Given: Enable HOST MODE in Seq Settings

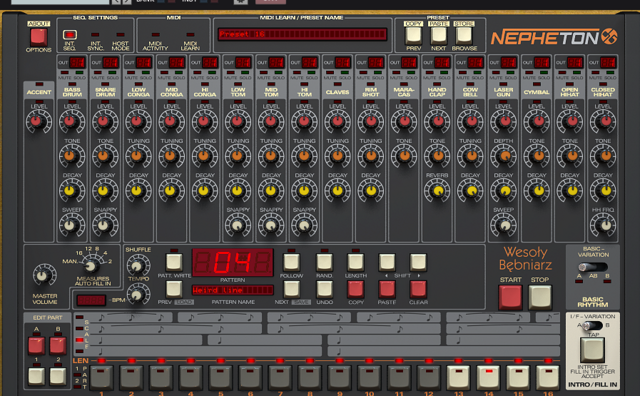Looking at the screenshot, I should click(120, 35).
